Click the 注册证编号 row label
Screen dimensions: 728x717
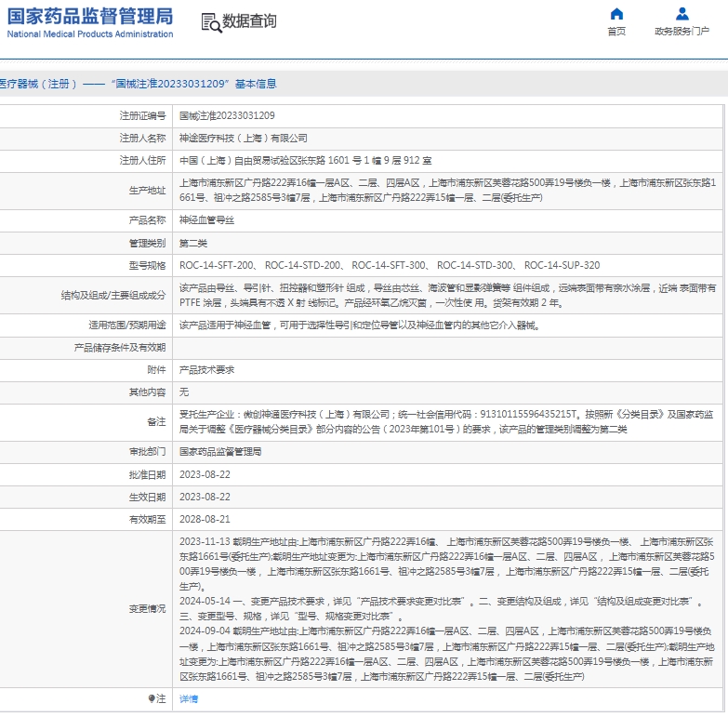click(142, 115)
